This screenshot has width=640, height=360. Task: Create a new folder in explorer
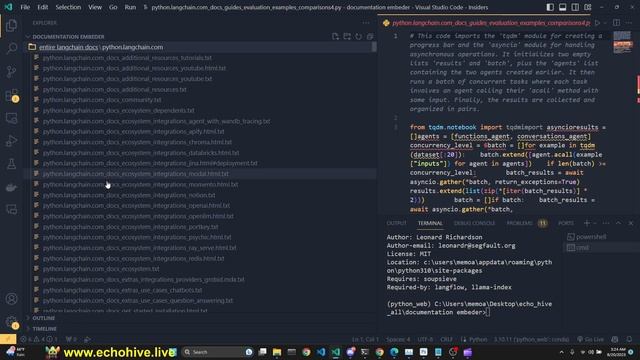(x=347, y=37)
